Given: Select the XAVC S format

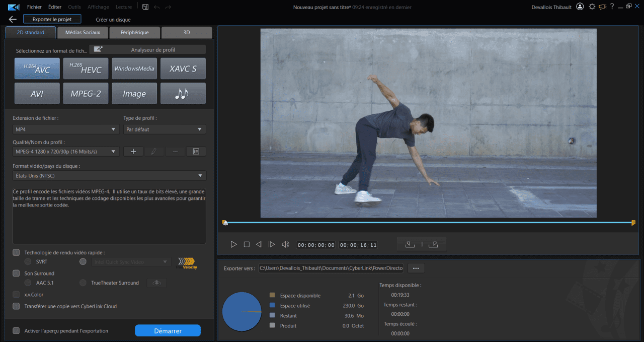Looking at the screenshot, I should click(x=183, y=68).
